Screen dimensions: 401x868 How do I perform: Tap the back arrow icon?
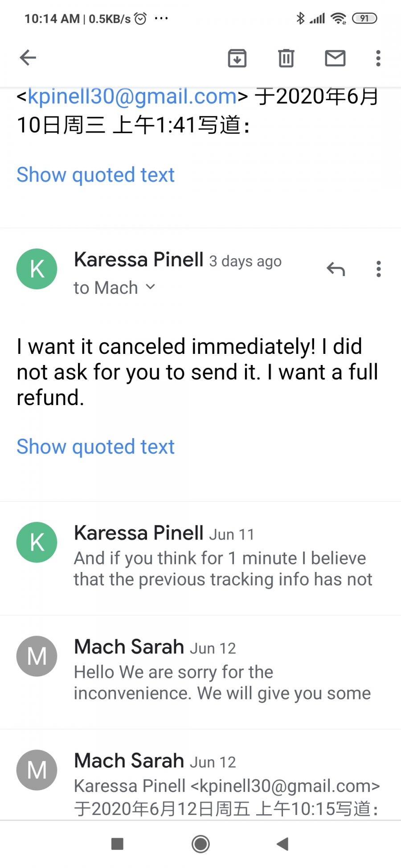click(x=28, y=58)
